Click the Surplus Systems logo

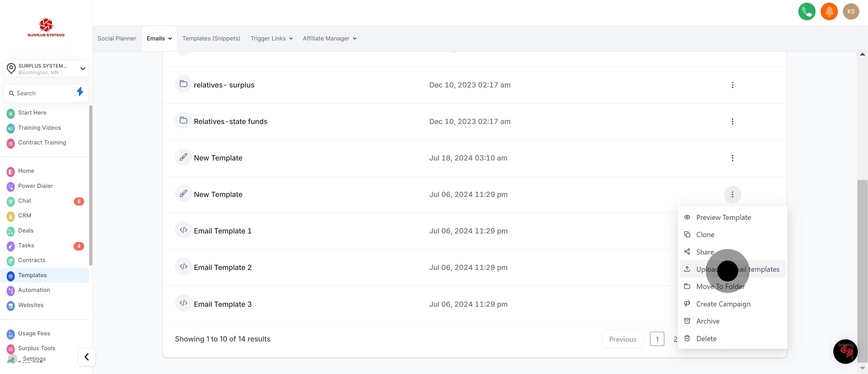point(46,27)
